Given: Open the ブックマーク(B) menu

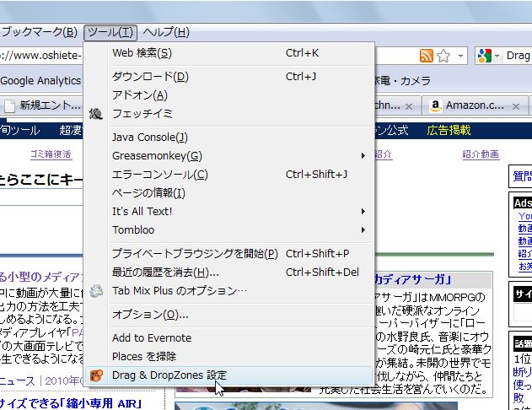Looking at the screenshot, I should click(39, 32).
